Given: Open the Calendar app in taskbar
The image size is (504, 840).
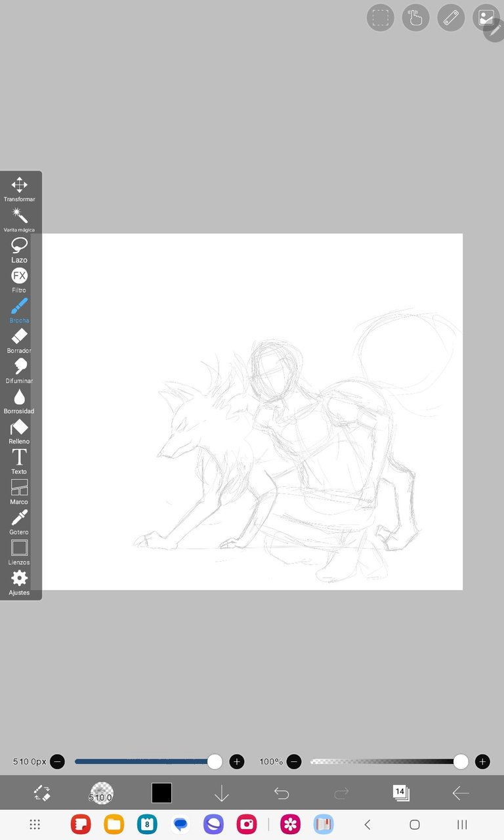Looking at the screenshot, I should pyautogui.click(x=148, y=824).
